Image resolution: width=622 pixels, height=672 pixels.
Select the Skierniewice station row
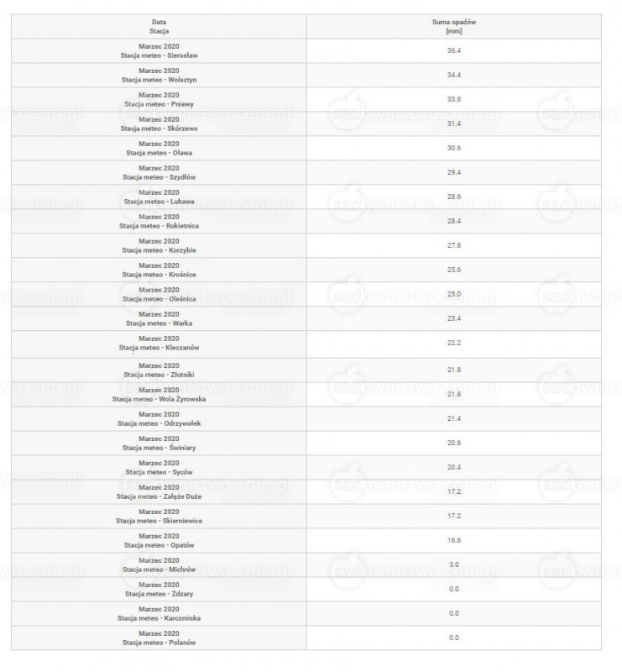coord(306,516)
